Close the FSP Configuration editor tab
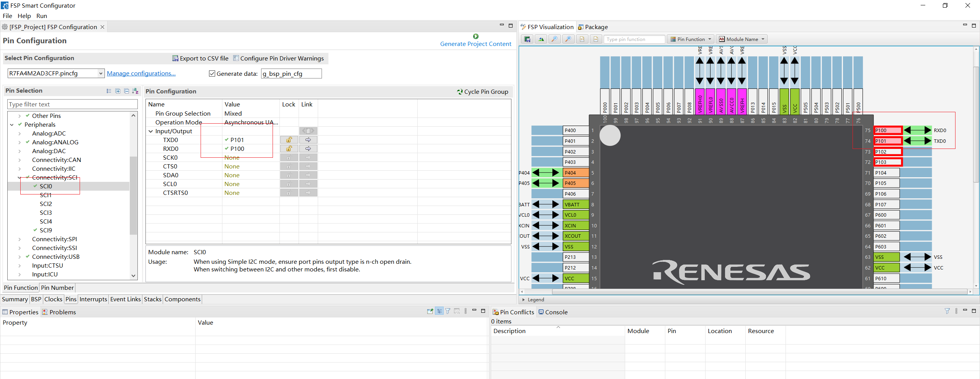980x379 pixels. 102,27
